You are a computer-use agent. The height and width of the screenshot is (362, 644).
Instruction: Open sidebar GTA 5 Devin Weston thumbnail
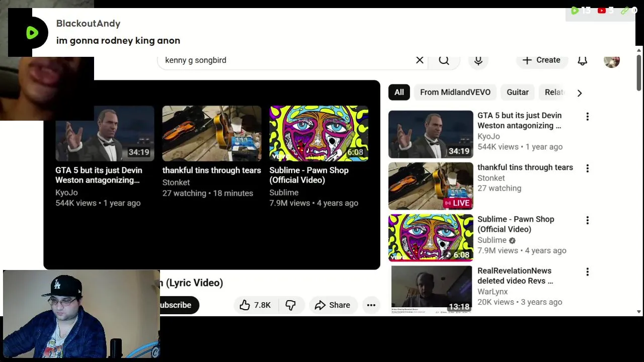(431, 134)
